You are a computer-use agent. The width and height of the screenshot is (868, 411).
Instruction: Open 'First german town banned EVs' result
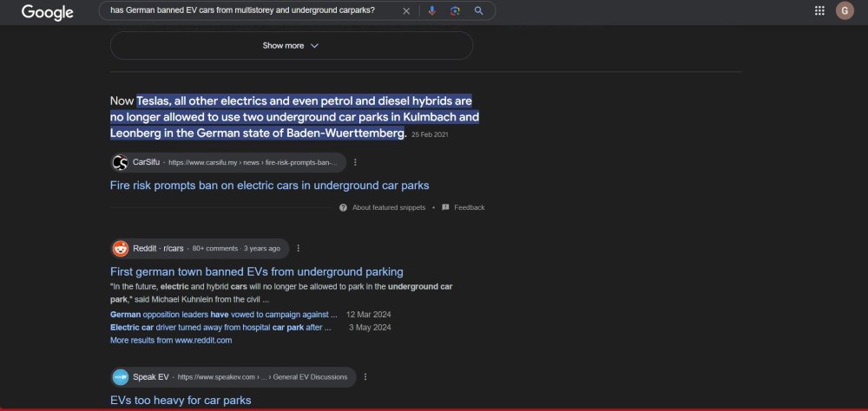[x=257, y=271]
